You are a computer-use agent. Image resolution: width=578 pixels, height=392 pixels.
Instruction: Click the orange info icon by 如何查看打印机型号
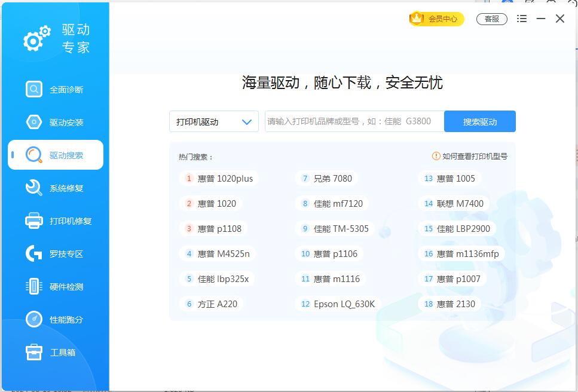pyautogui.click(x=436, y=156)
